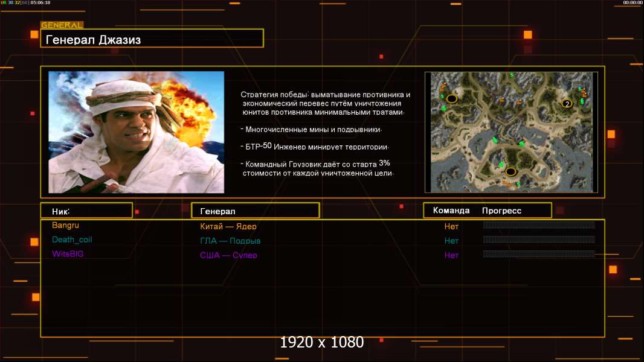Click the 'Стратегия победы' description paragraph
Screen dimensions: 644x362
point(325,103)
